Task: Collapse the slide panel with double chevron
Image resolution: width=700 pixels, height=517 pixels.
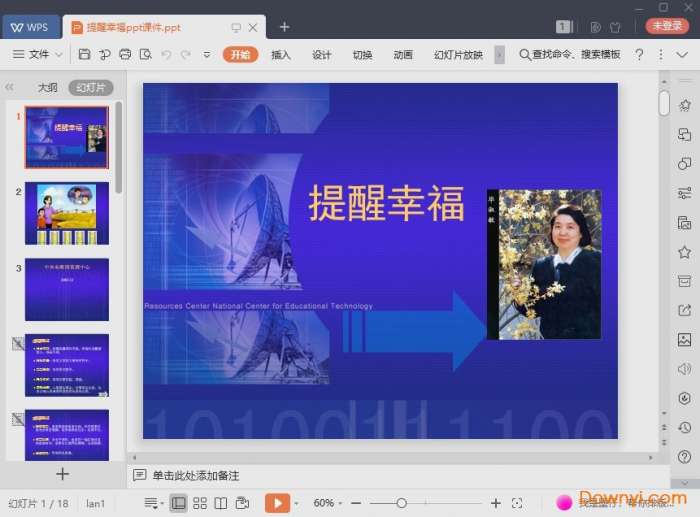Action: (x=9, y=87)
